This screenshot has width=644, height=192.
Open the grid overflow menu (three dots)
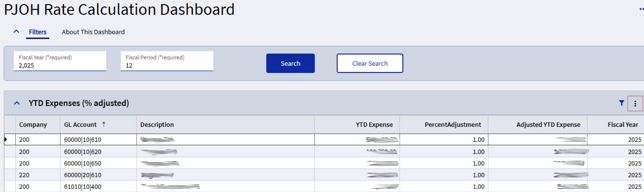click(x=635, y=103)
